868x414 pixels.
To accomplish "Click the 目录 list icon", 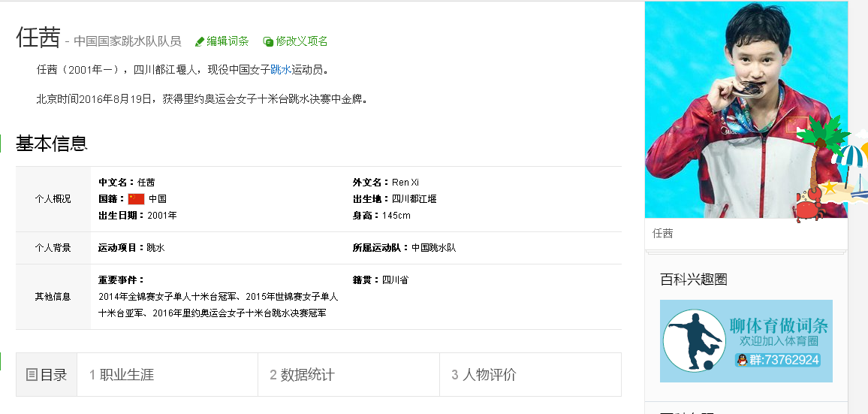I will [32, 374].
